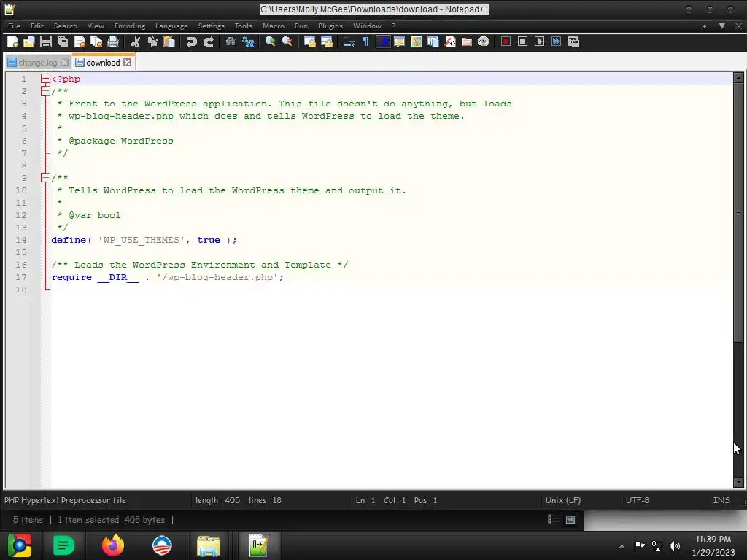The image size is (747, 560).
Task: Toggle the Document List panel
Action: point(433,42)
